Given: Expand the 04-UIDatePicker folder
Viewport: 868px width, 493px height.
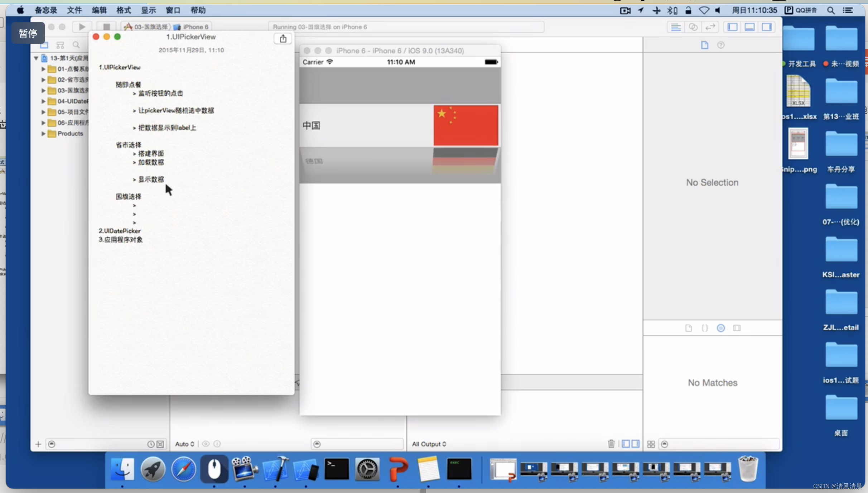Looking at the screenshot, I should point(43,101).
